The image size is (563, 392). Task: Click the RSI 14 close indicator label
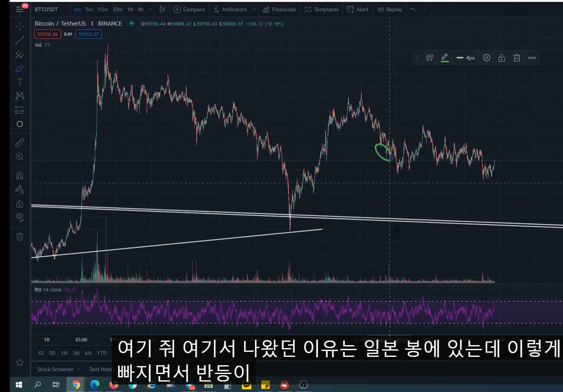point(48,290)
